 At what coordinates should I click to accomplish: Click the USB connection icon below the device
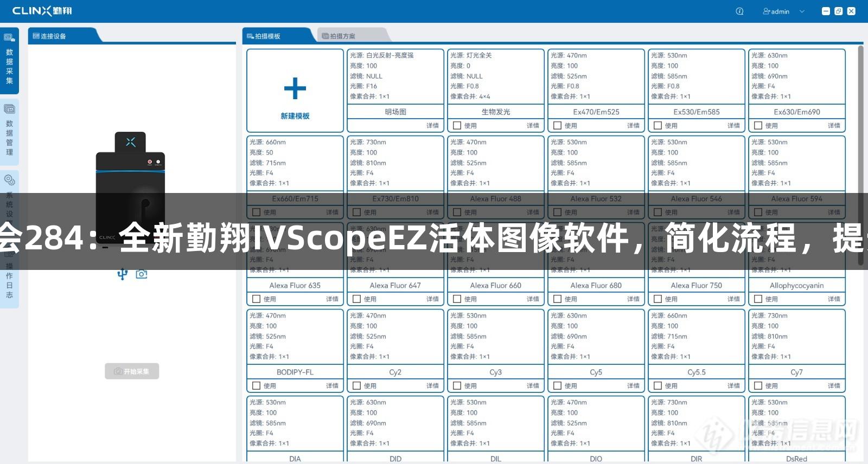pyautogui.click(x=123, y=274)
